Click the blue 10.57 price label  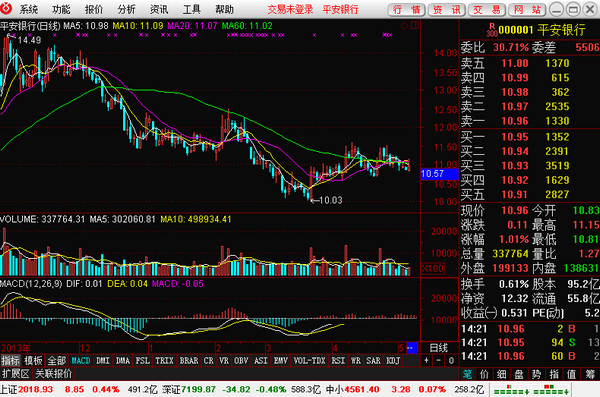click(439, 174)
